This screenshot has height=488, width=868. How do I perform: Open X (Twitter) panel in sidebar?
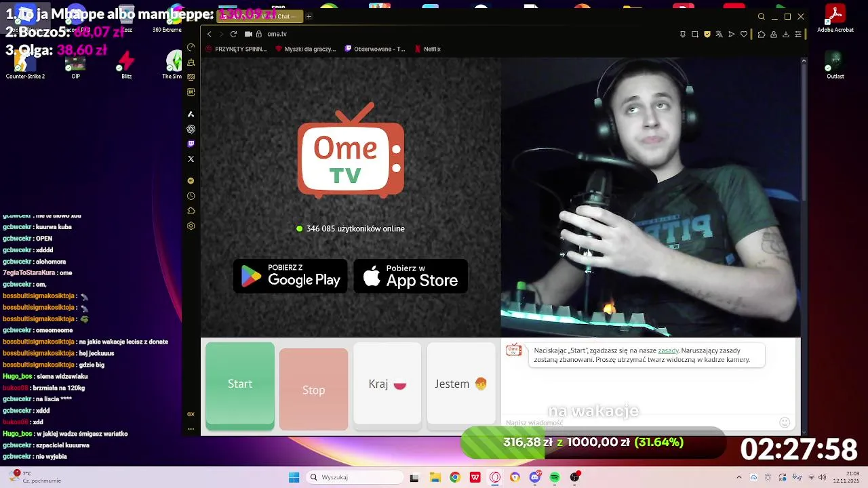click(191, 159)
